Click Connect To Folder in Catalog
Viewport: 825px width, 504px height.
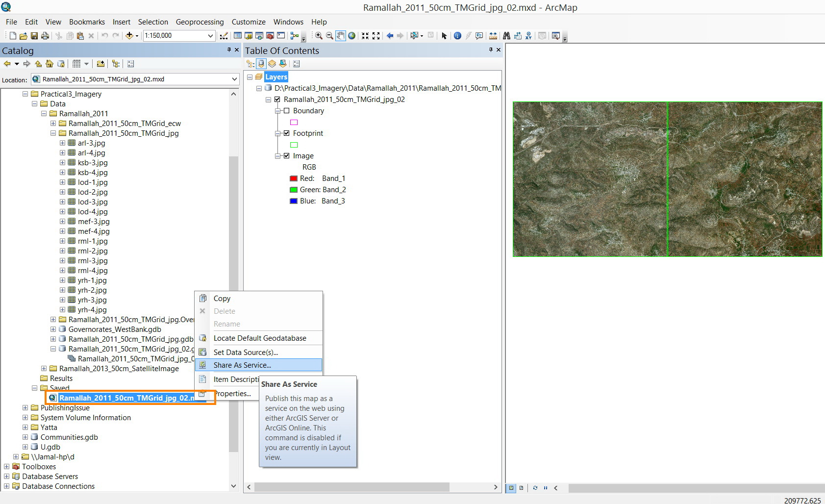[100, 64]
